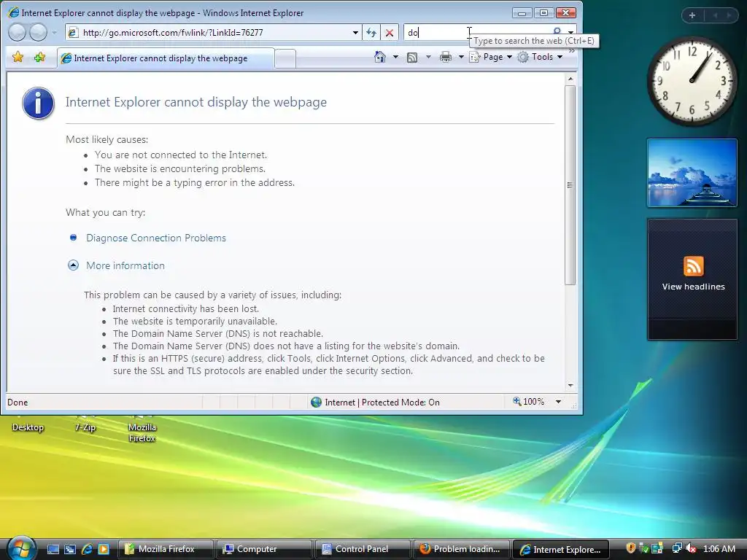This screenshot has width=747, height=560.
Task: Click the Stop loading red X icon
Action: (390, 32)
